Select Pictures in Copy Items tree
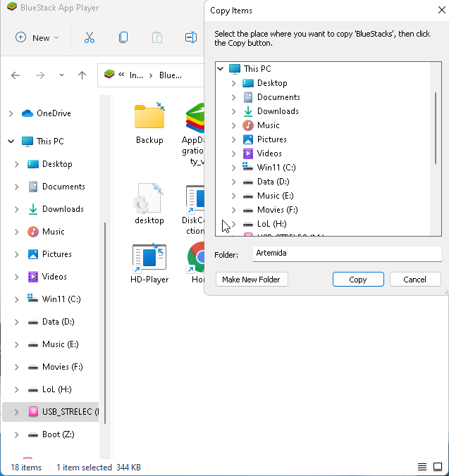The image size is (449, 476). [x=264, y=139]
